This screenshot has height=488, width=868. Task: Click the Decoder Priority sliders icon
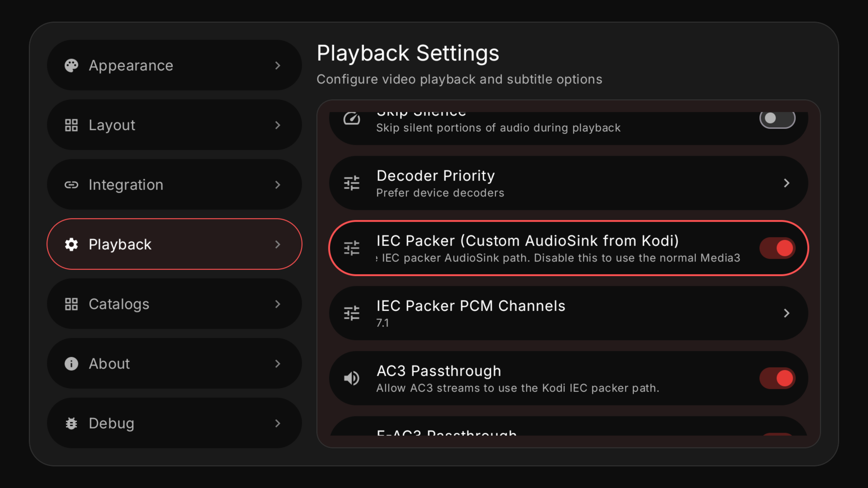pyautogui.click(x=351, y=183)
